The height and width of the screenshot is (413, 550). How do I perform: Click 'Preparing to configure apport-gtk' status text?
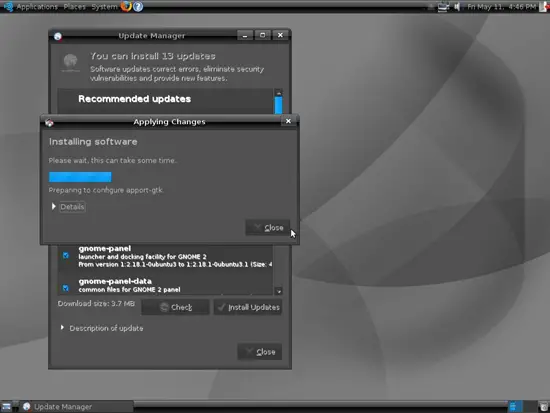(x=106, y=190)
